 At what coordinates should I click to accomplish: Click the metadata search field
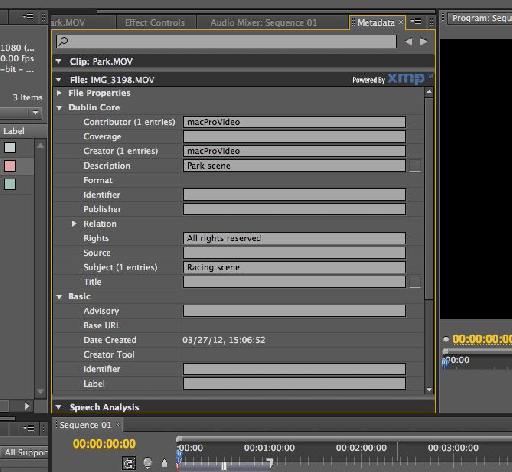[226, 42]
